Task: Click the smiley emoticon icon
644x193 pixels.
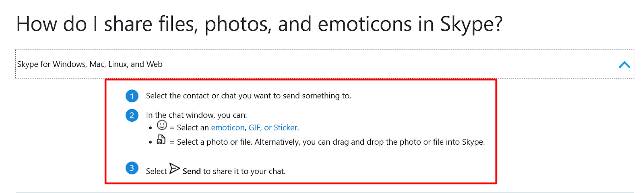Action: [x=162, y=125]
